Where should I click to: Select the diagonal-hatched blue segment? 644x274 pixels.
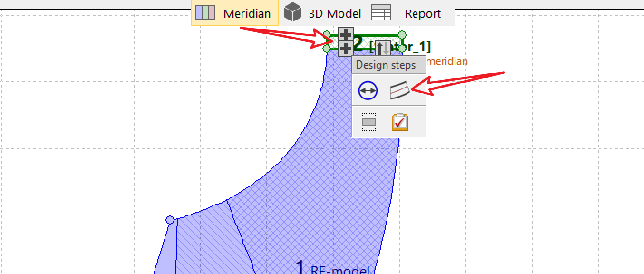[204, 240]
